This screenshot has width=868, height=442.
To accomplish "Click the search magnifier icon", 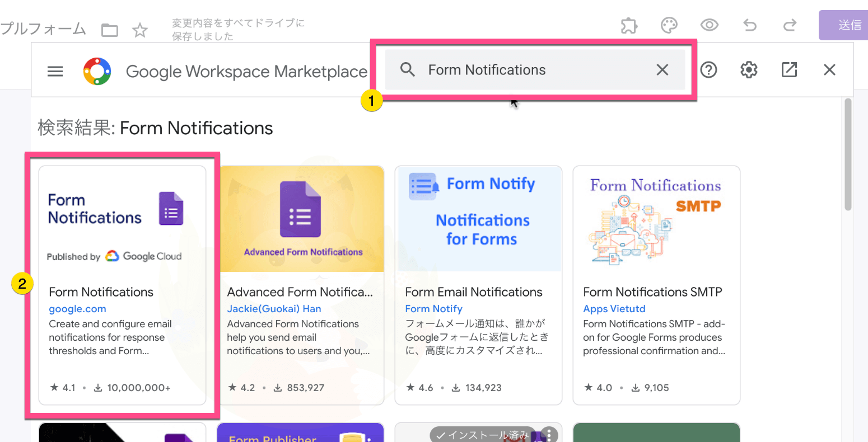I will click(x=408, y=70).
